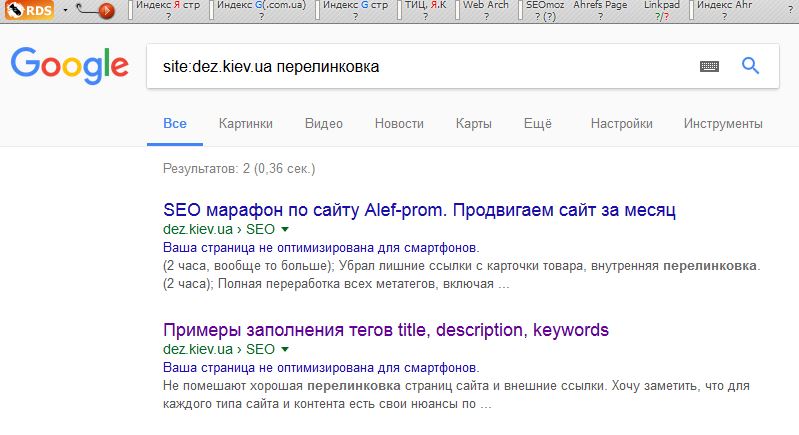Open Инструменты search tools
The width and height of the screenshot is (799, 435).
(x=723, y=124)
